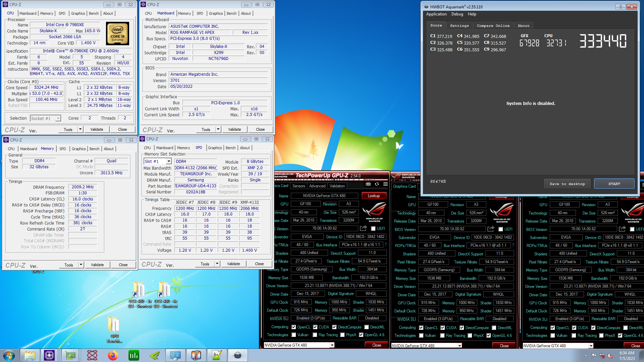Click the Windows Start orb
The height and width of the screenshot is (362, 644).
(x=9, y=355)
